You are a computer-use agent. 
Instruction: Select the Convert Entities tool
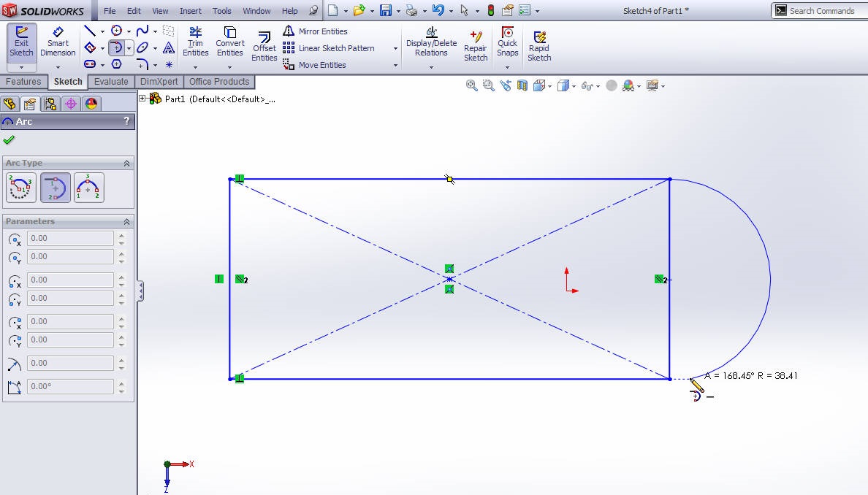click(229, 42)
